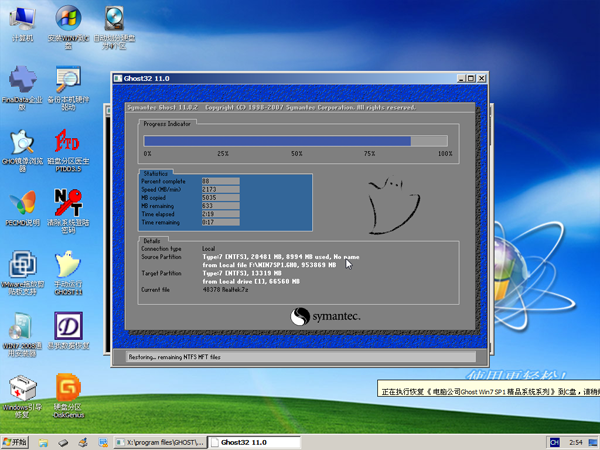This screenshot has width=600, height=450.
Task: Click the Percent complete statistics field
Action: [220, 181]
